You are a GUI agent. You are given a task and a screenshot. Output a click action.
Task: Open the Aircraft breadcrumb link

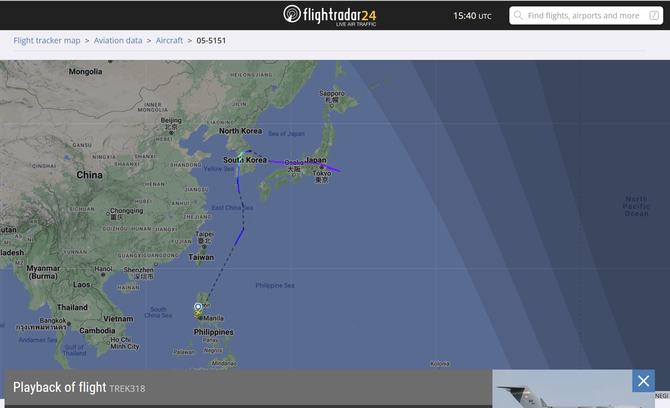pos(169,41)
